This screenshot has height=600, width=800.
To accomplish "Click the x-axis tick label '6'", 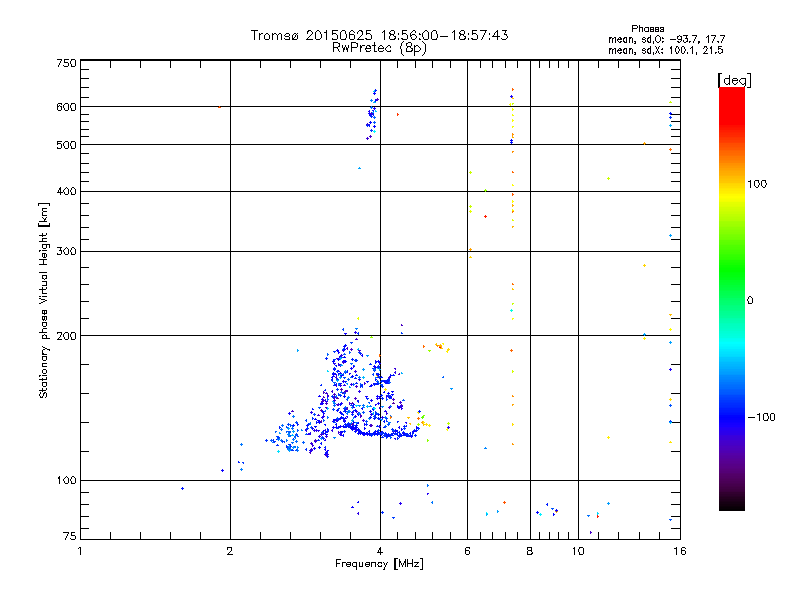I will click(x=467, y=551).
